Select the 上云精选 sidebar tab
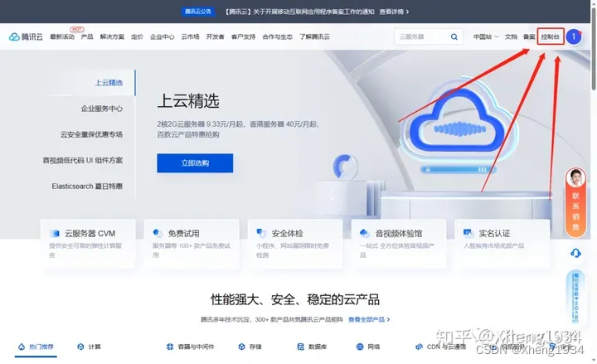Image resolution: width=597 pixels, height=364 pixels. point(109,83)
